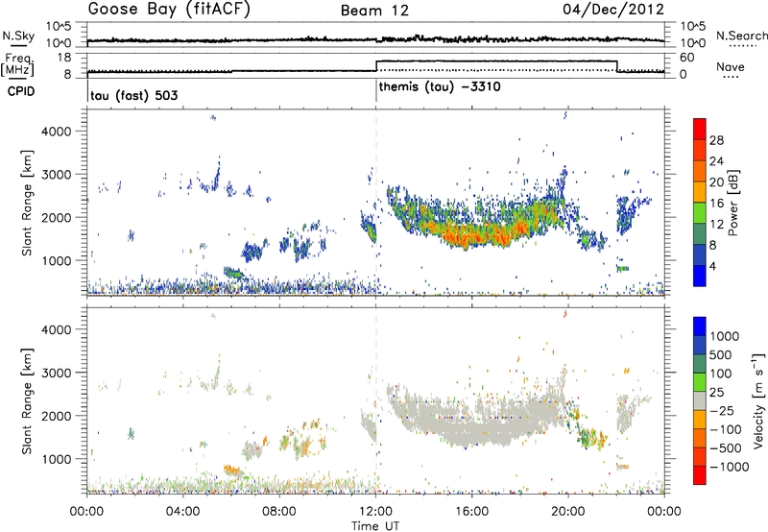
Task: Click the Power colorbar value 28
Action: pos(716,140)
